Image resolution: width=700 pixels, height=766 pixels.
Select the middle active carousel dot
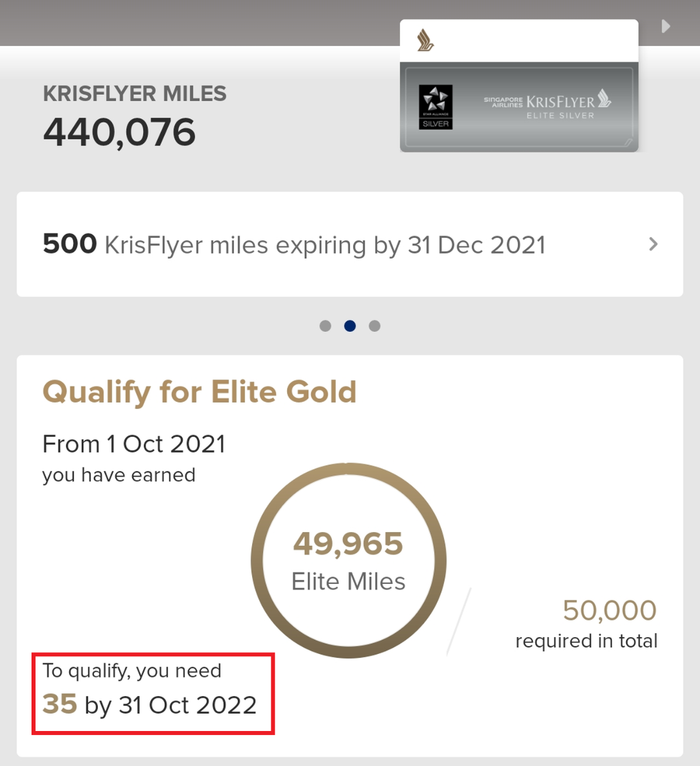click(350, 326)
